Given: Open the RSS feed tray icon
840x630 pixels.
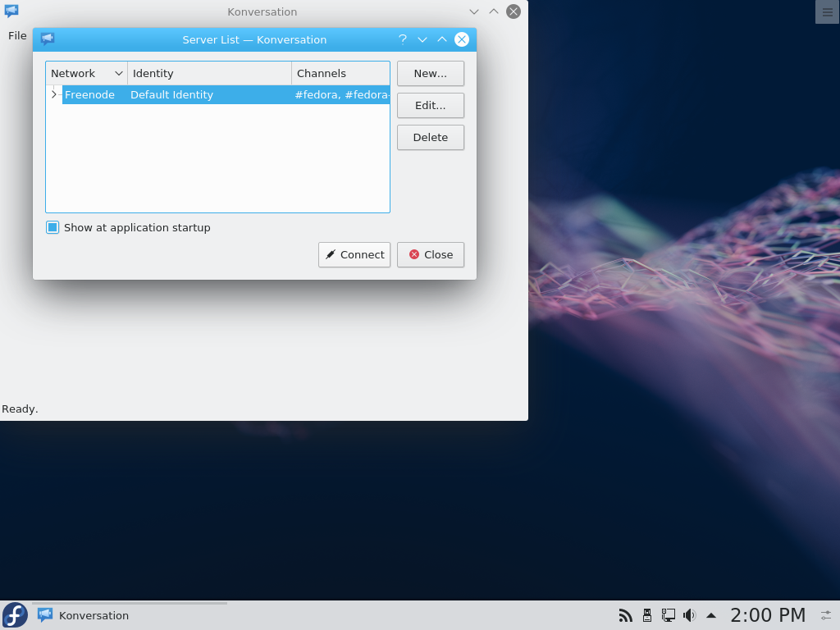Looking at the screenshot, I should click(625, 615).
